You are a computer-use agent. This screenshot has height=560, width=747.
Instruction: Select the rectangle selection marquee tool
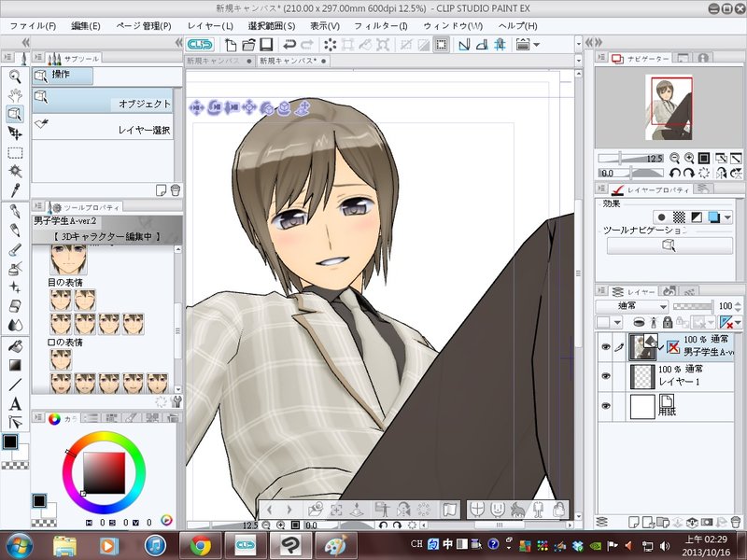pos(15,153)
